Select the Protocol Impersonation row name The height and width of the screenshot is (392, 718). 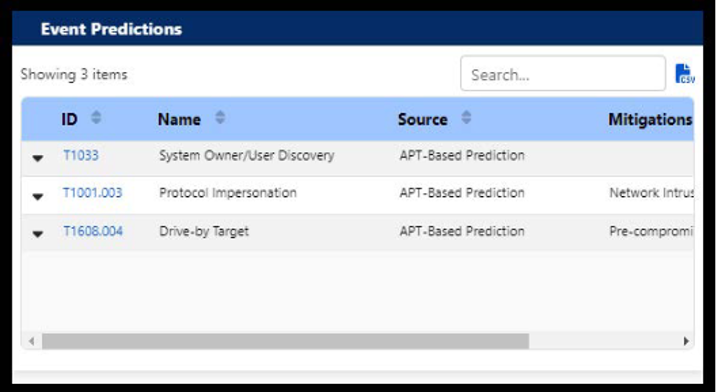click(228, 193)
